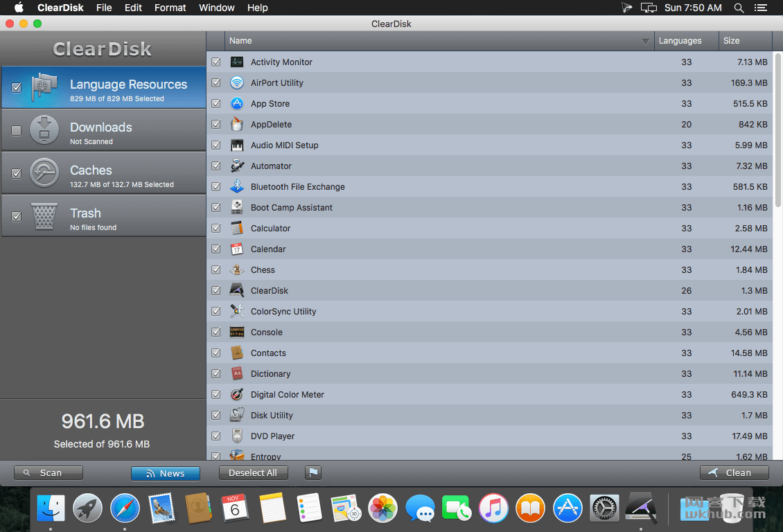This screenshot has height=532, width=783.
Task: Uncheck the Contacts row checkbox
Action: click(x=215, y=353)
